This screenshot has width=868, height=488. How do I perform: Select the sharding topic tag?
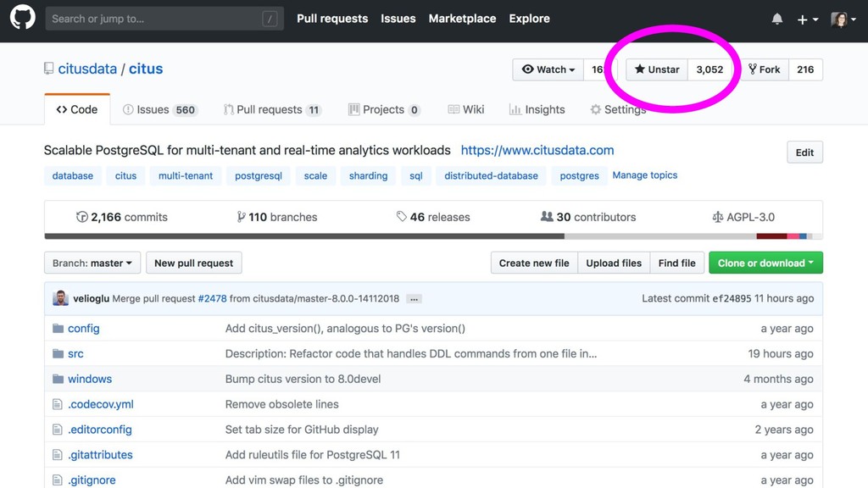point(368,176)
